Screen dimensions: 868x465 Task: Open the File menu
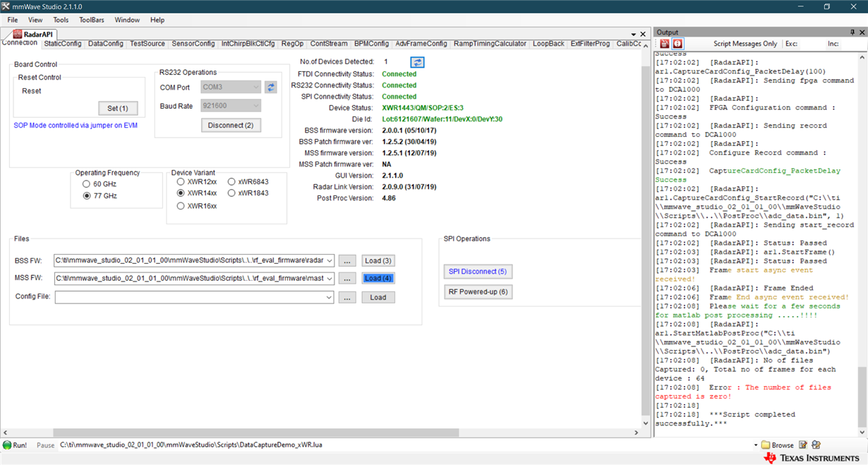pyautogui.click(x=13, y=20)
